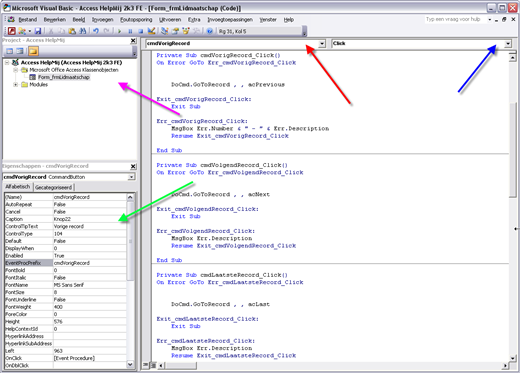This screenshot has width=520, height=373.
Task: Open the Invoegen menu
Action: [103, 19]
